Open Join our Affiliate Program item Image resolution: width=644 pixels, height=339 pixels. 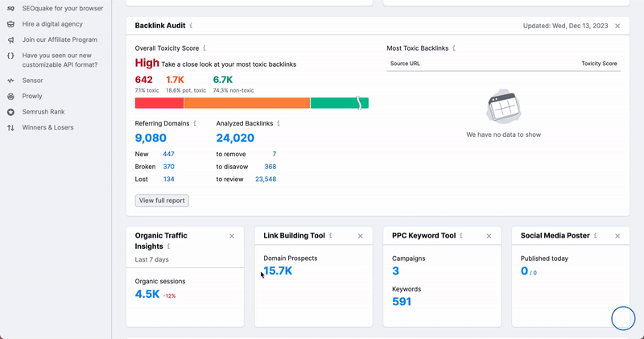click(60, 39)
